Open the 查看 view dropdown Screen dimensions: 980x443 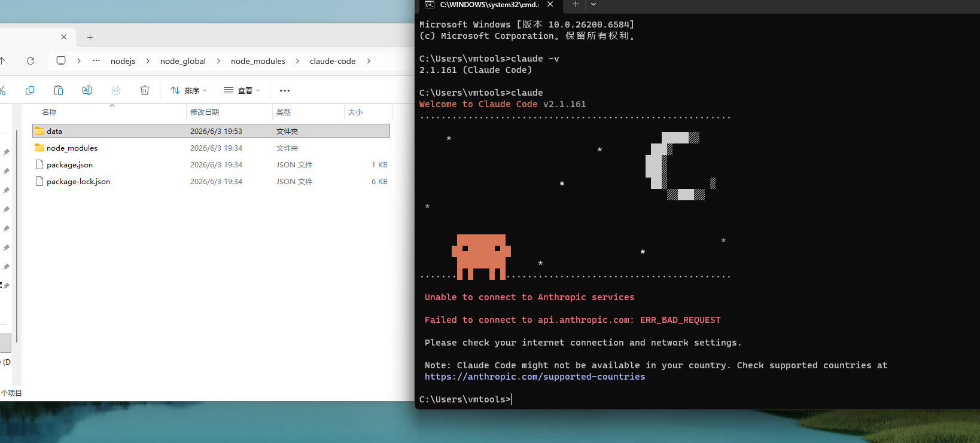tap(242, 90)
